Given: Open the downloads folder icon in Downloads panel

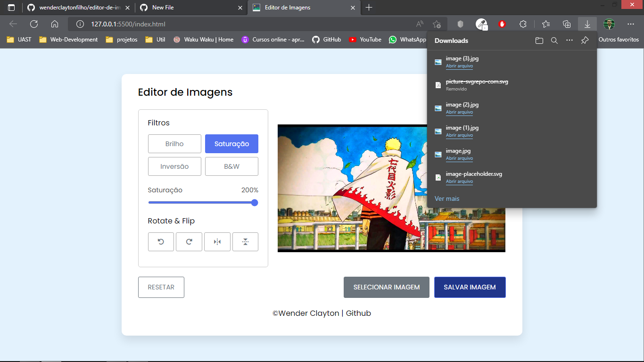Looking at the screenshot, I should coord(539,41).
